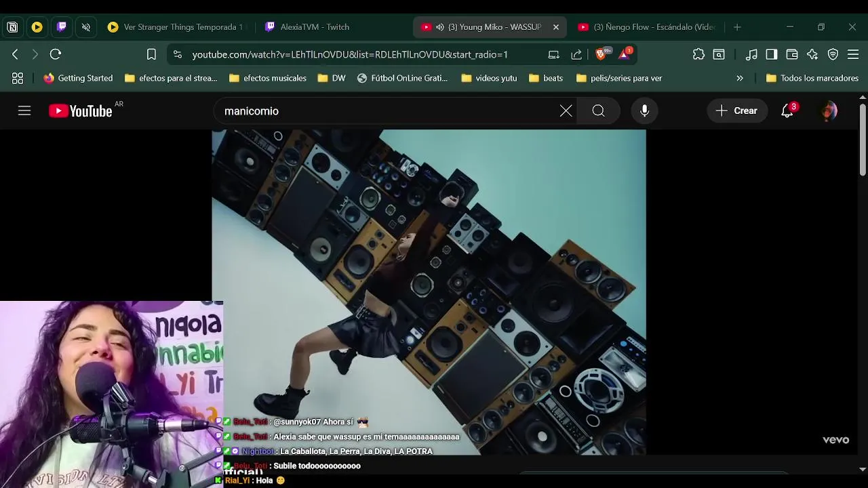
Task: Expand videos yutu bookmark folder
Action: pos(489,78)
